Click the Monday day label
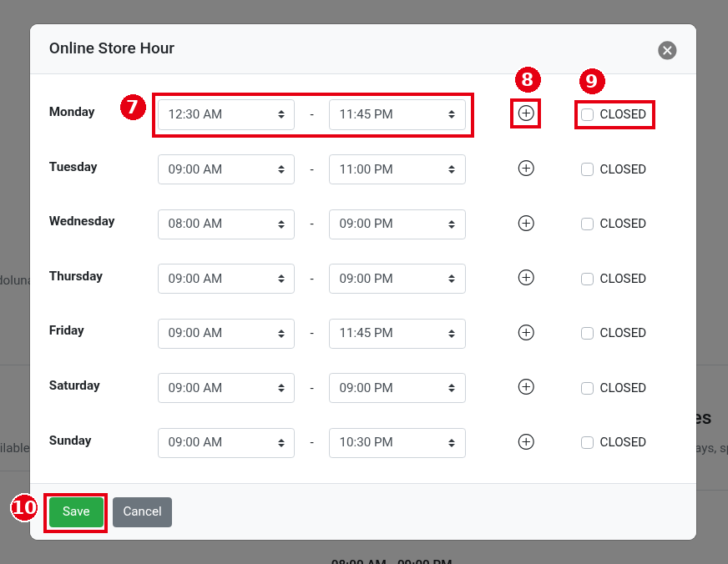This screenshot has height=564, width=728. [72, 112]
